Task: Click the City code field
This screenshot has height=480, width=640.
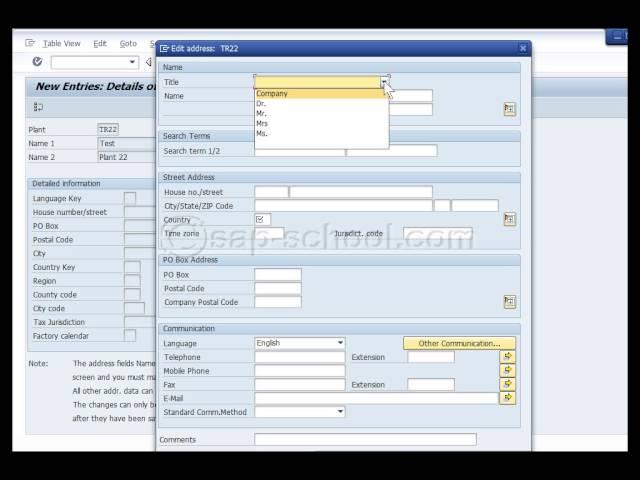Action: point(134,309)
